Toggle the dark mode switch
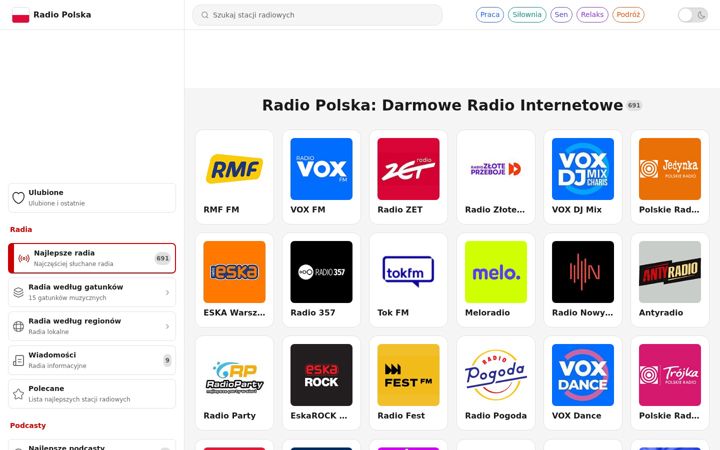 pos(692,15)
